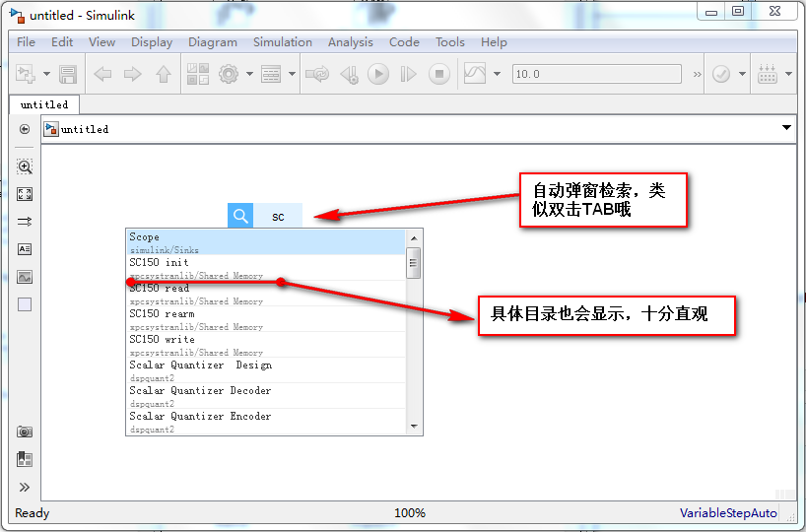Viewport: 806px width, 532px height.
Task: Select the Area box palette icon
Action: coord(25,304)
